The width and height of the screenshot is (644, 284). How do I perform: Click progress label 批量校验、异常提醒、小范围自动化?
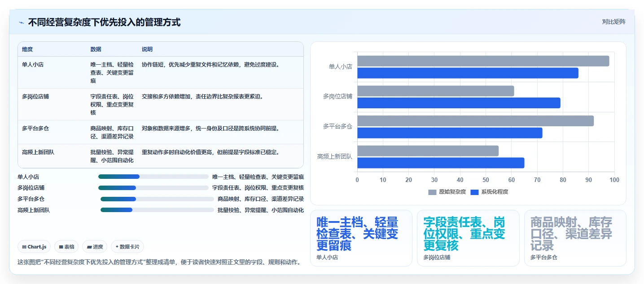click(x=261, y=210)
